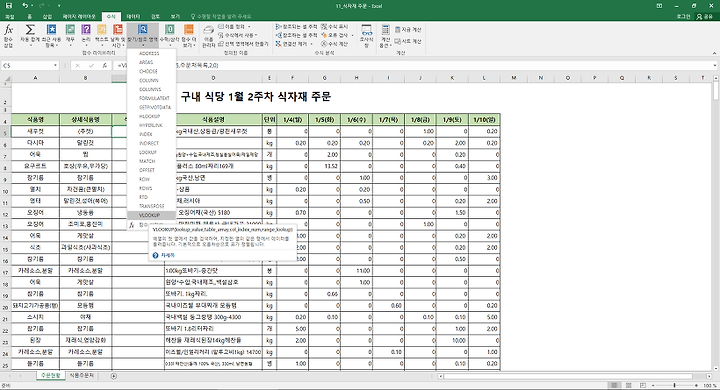Click the zoom slider handle in status bar
The image size is (720, 390).
(675, 385)
